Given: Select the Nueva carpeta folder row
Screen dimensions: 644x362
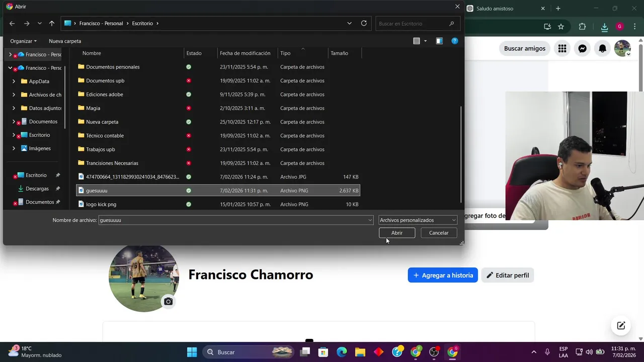Looking at the screenshot, I should coord(218,122).
